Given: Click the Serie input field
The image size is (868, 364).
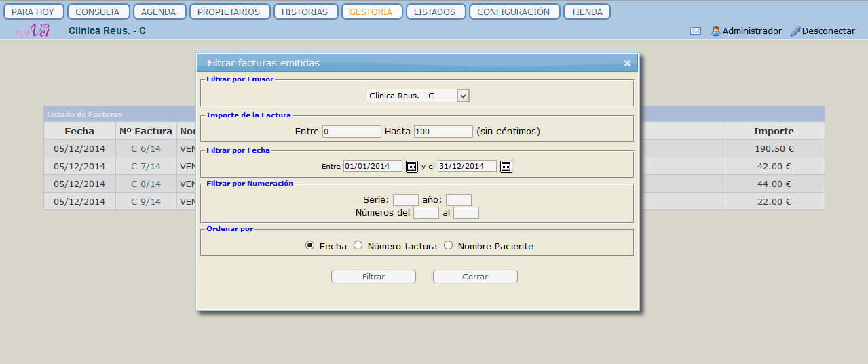Looking at the screenshot, I should coord(406,200).
